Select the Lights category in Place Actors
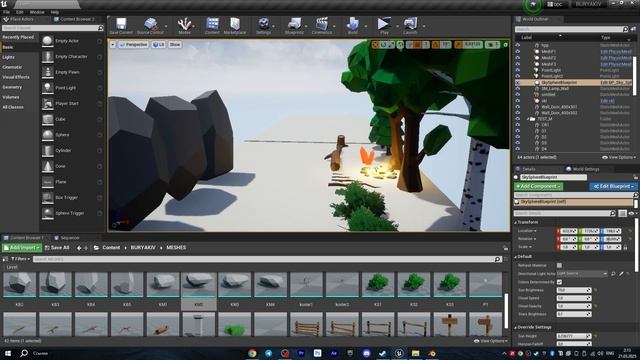 (9, 57)
